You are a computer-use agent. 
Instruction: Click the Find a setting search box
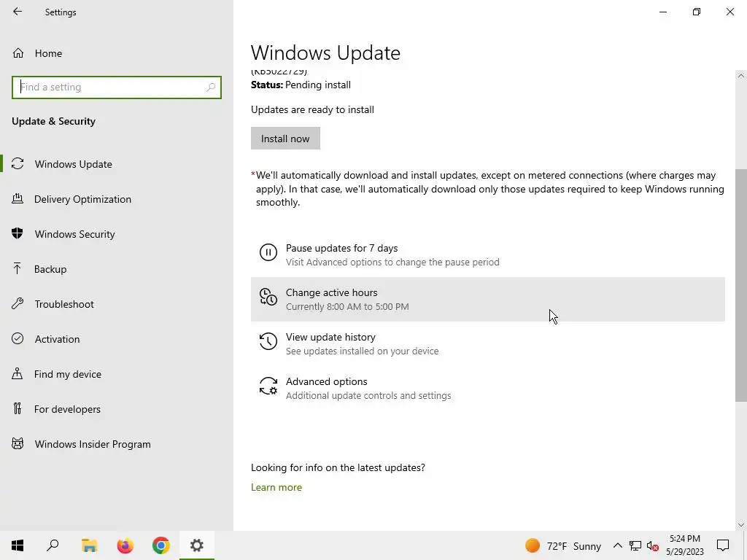click(117, 87)
